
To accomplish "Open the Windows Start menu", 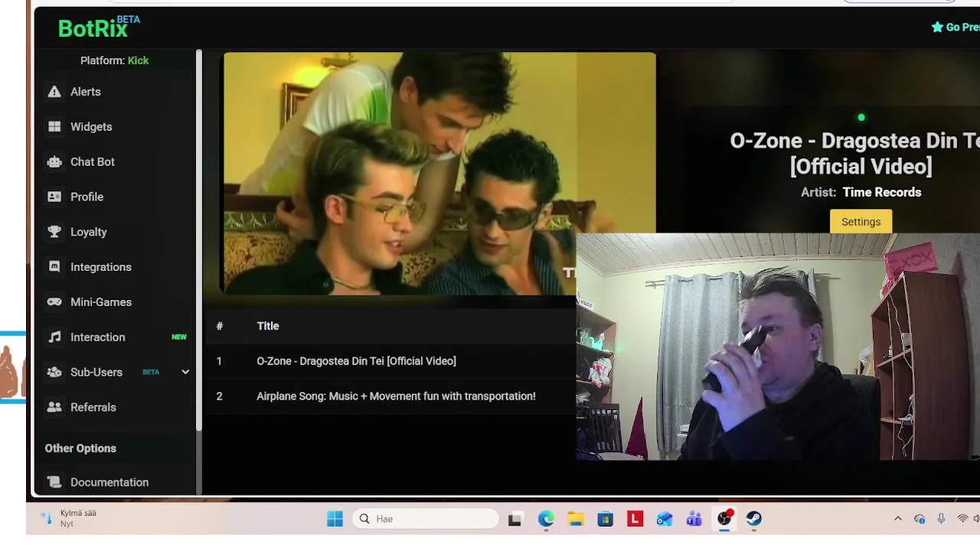I will point(335,519).
